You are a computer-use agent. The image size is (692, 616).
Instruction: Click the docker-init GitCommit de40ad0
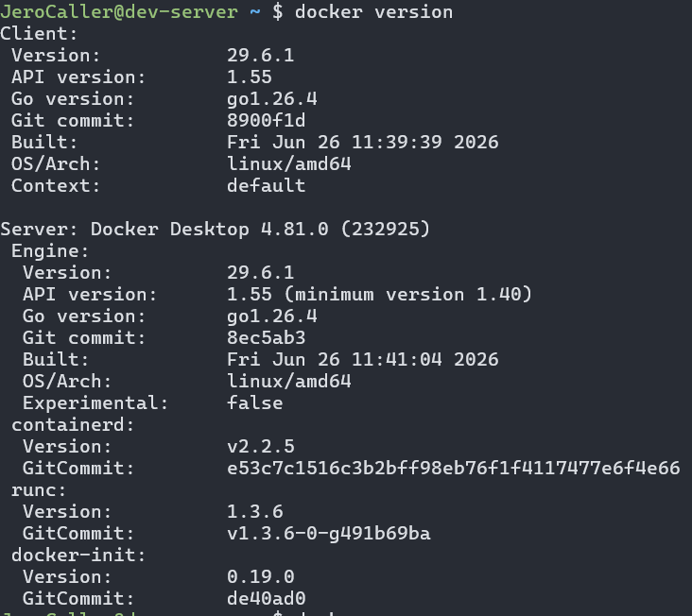click(267, 598)
